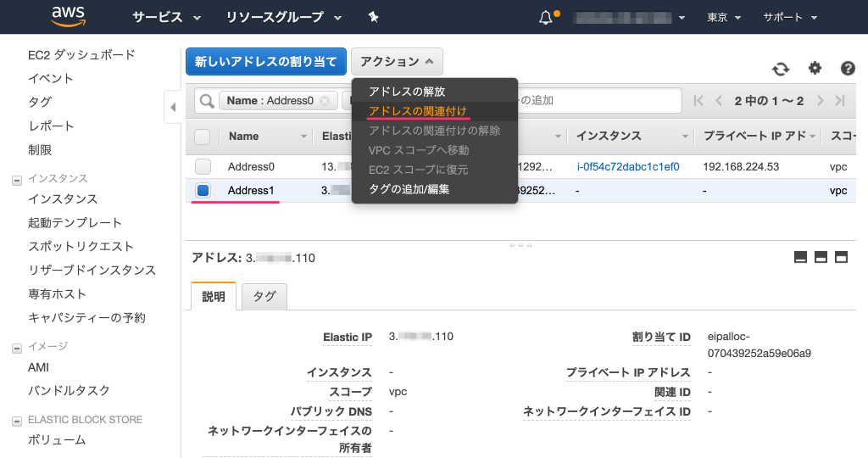868x458 pixels.
Task: Open 起動テンプレート in sidebar
Action: click(75, 222)
